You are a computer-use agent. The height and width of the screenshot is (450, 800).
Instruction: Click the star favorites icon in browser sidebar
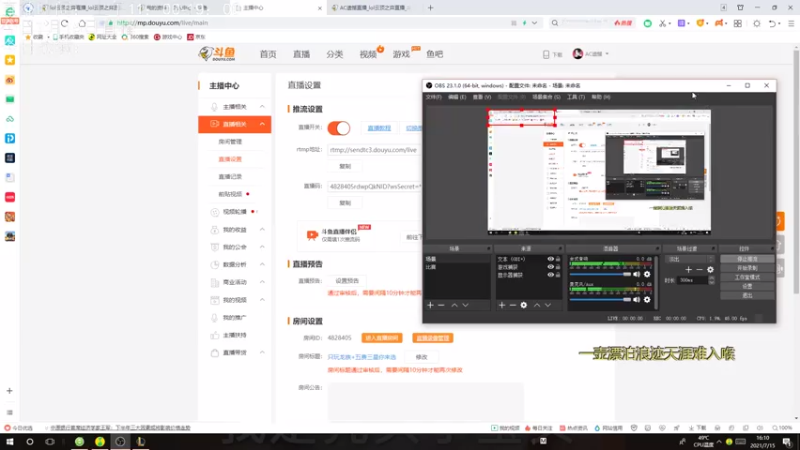pos(10,60)
